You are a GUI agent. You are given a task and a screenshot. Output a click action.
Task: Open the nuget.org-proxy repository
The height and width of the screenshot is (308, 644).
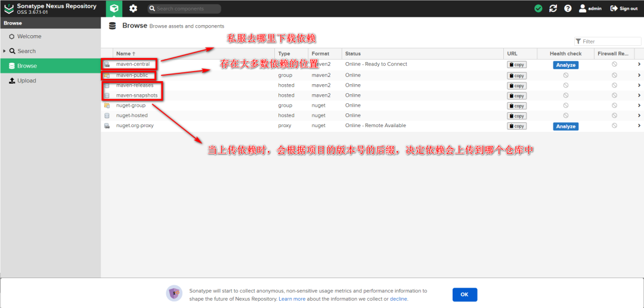click(x=135, y=125)
